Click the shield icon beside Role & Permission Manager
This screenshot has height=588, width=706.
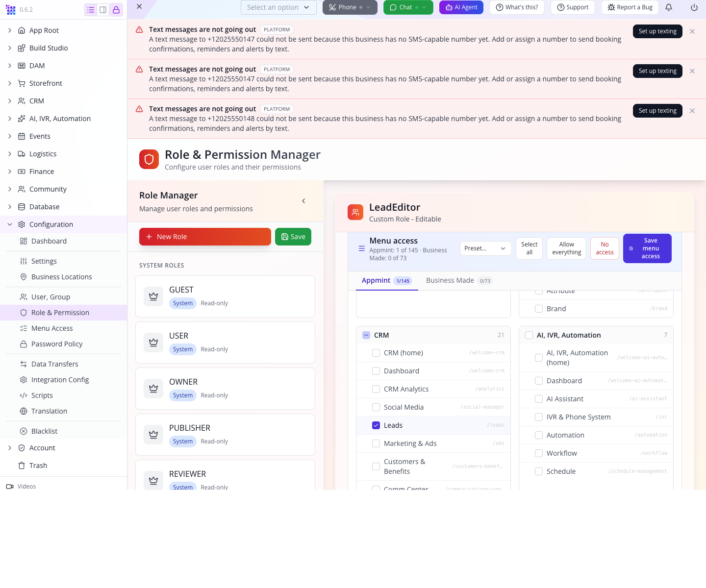point(149,159)
